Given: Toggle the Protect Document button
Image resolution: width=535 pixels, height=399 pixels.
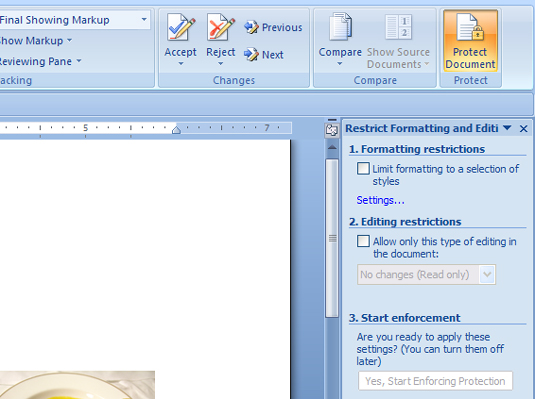Looking at the screenshot, I should point(470,41).
